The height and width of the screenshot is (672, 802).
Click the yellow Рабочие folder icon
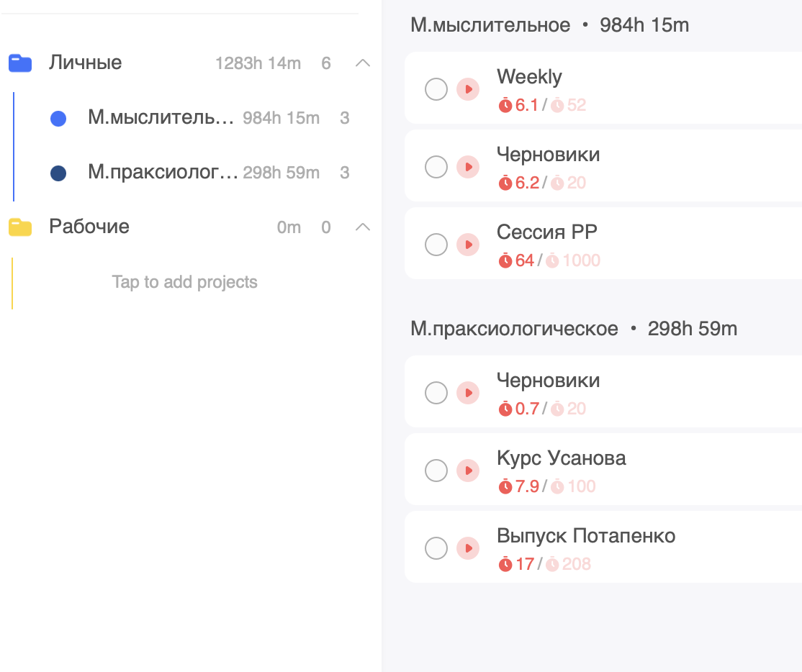[20, 227]
